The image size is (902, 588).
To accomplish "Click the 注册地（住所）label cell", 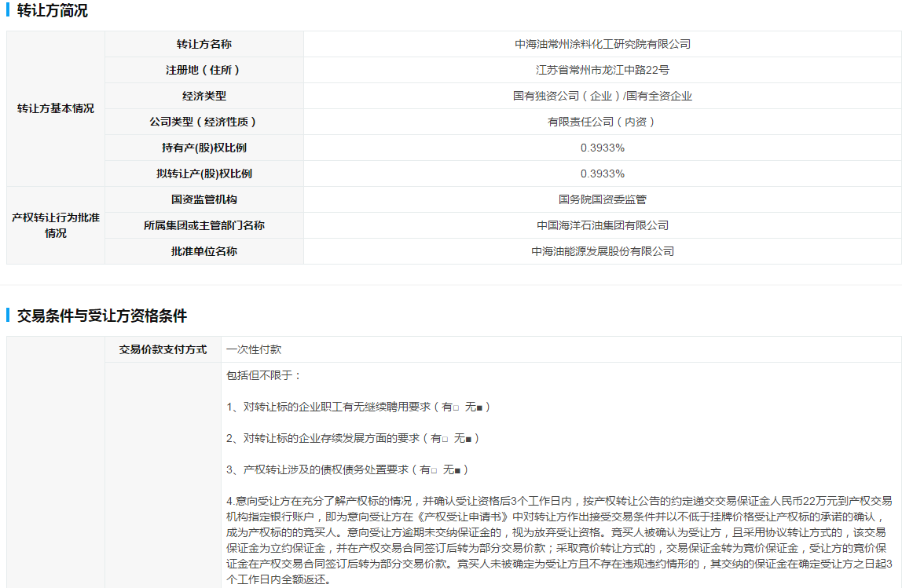I will point(204,70).
